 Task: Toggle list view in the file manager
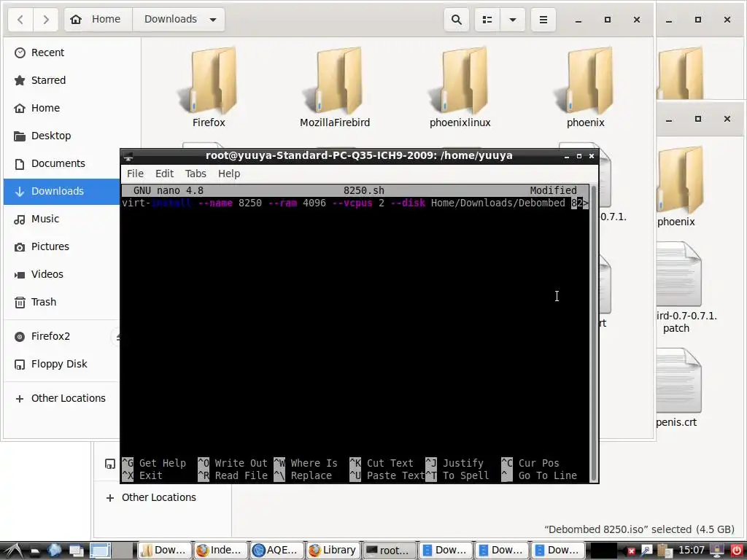[487, 20]
